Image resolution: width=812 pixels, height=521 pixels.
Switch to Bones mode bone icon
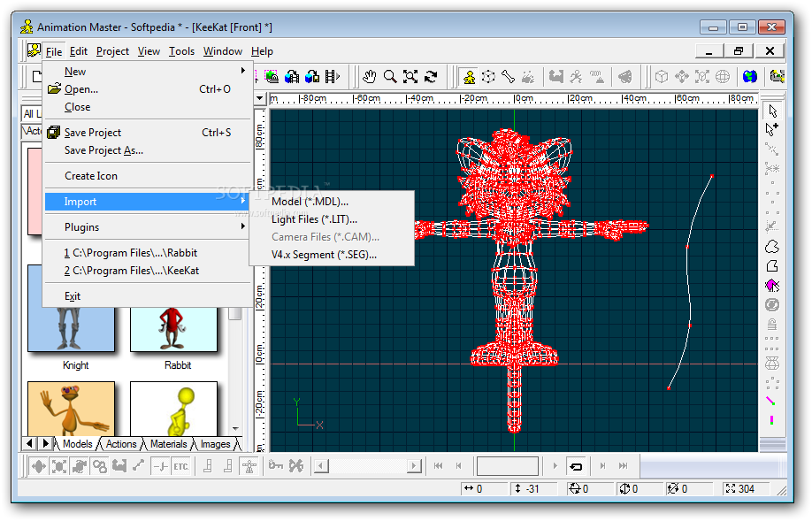tap(508, 77)
